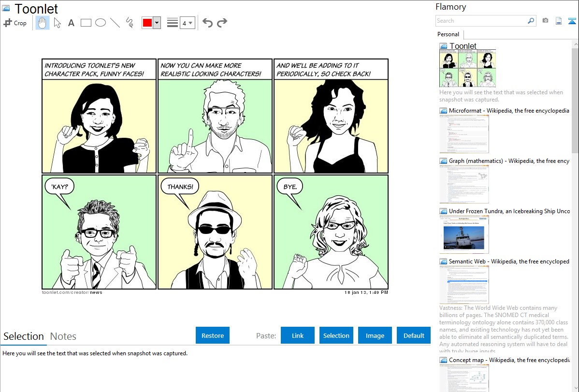Click the "Flamory" panel heading
This screenshot has height=392, width=579.
click(x=451, y=7)
